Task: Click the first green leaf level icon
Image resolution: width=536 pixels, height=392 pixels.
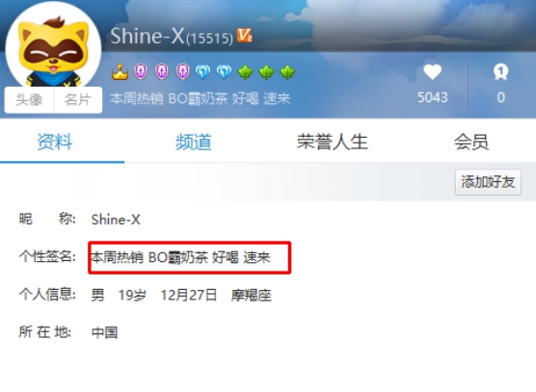Action: 246,72
